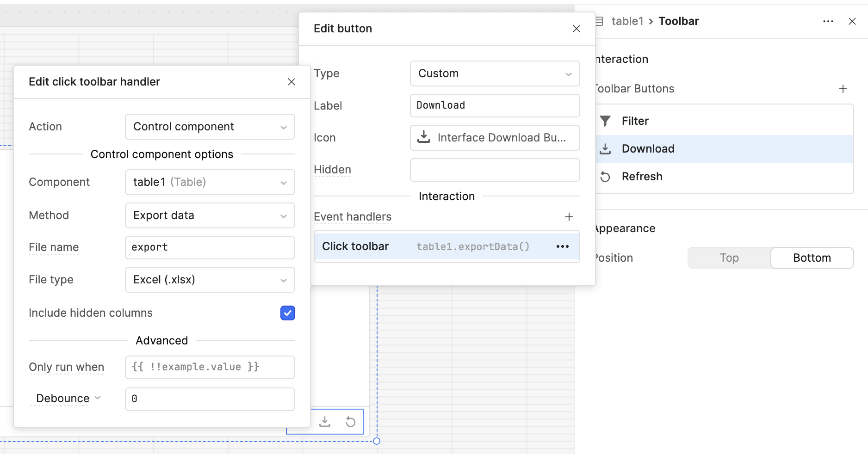
Task: Click the download icon in the table footer toolbar
Action: tap(325, 421)
